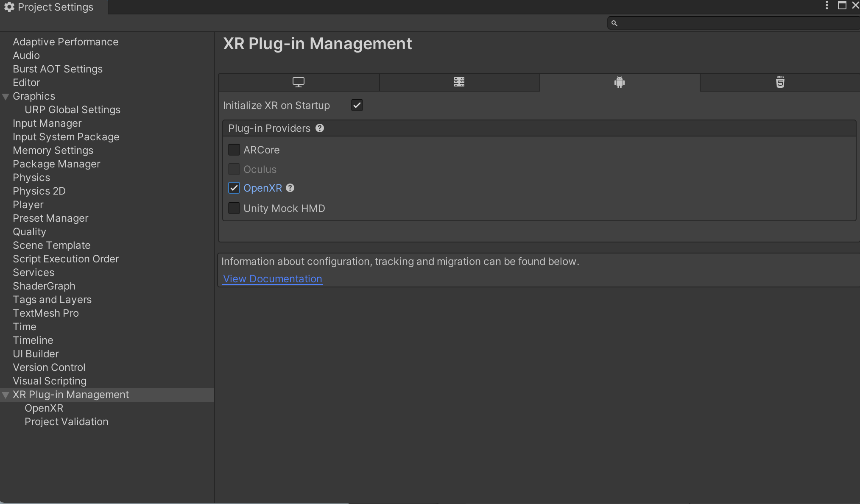860x504 pixels.
Task: Enable the Unity Mock HMD checkbox
Action: click(x=234, y=208)
